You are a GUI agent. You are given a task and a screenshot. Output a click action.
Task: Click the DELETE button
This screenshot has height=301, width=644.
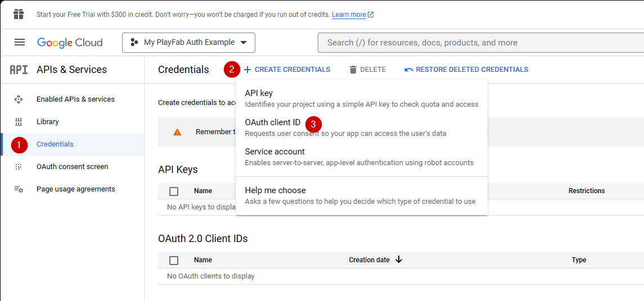[368, 70]
